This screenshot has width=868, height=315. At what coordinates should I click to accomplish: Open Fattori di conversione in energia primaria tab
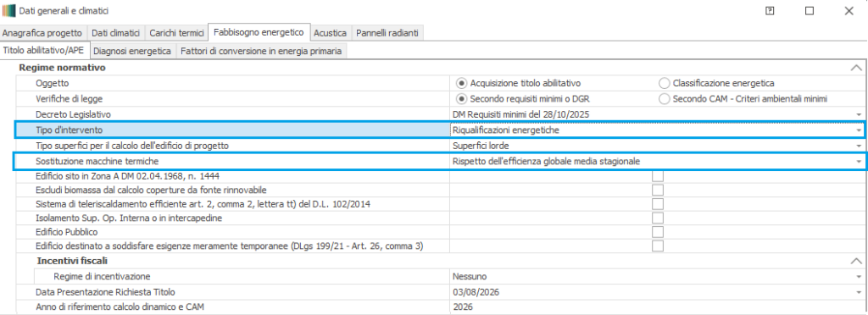click(x=261, y=51)
